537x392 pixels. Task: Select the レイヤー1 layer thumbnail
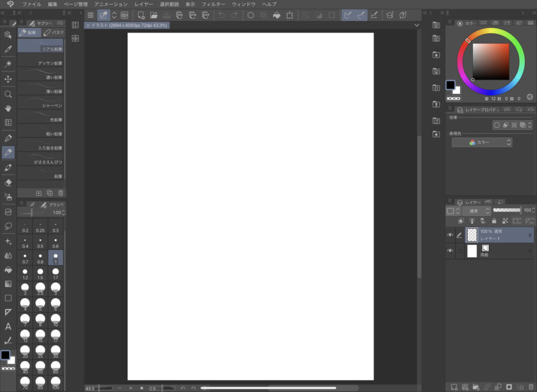point(472,235)
